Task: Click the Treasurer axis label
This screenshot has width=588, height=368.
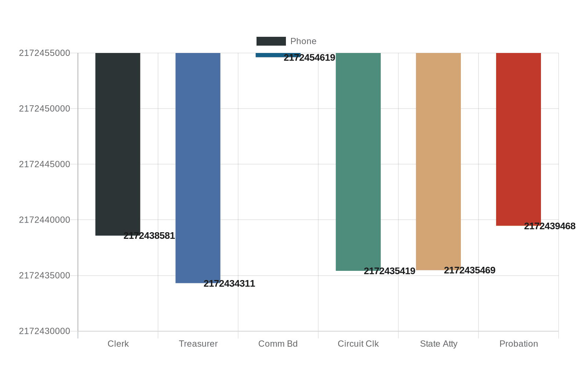Action: [x=198, y=344]
